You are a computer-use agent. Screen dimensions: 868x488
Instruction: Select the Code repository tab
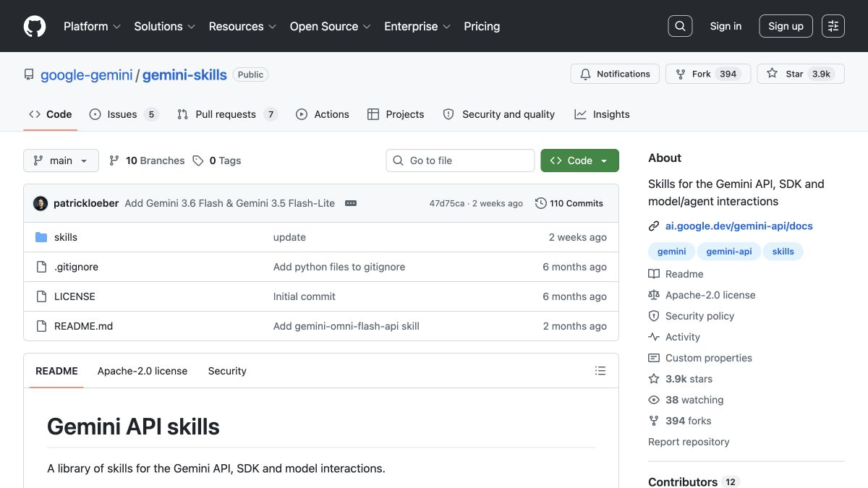pos(50,114)
